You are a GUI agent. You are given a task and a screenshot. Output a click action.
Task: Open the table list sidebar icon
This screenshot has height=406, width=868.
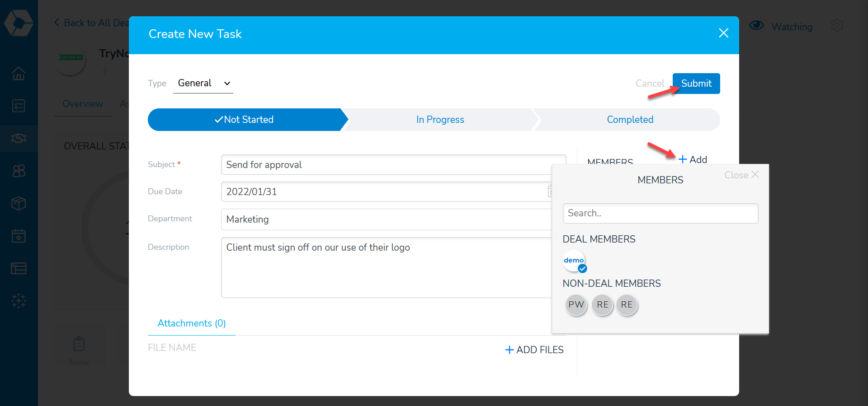click(19, 268)
